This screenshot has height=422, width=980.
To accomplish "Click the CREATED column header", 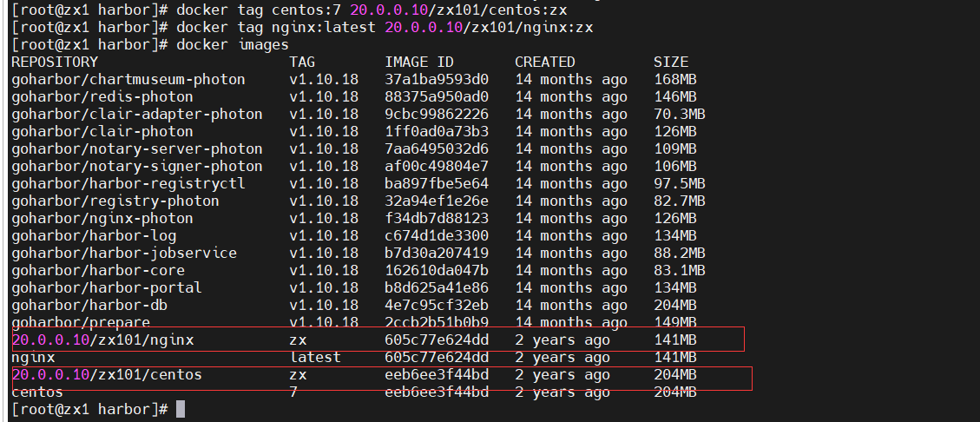I will pos(544,63).
